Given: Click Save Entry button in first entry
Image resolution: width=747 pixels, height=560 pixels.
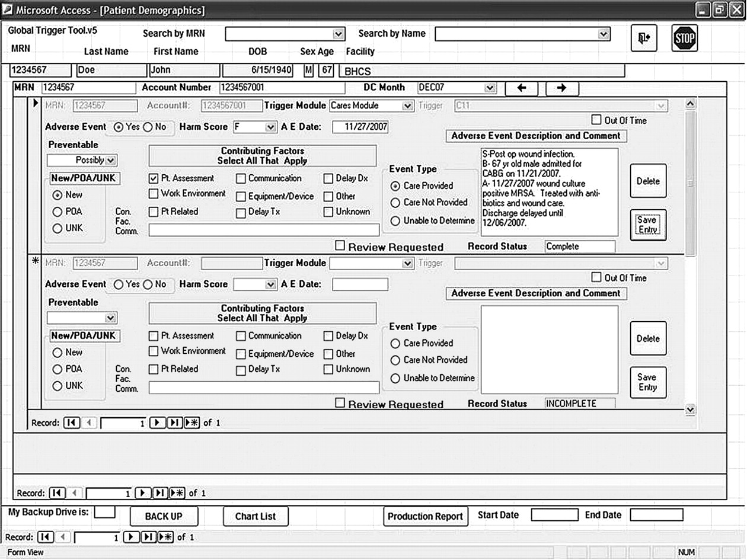Looking at the screenshot, I should pyautogui.click(x=648, y=225).
